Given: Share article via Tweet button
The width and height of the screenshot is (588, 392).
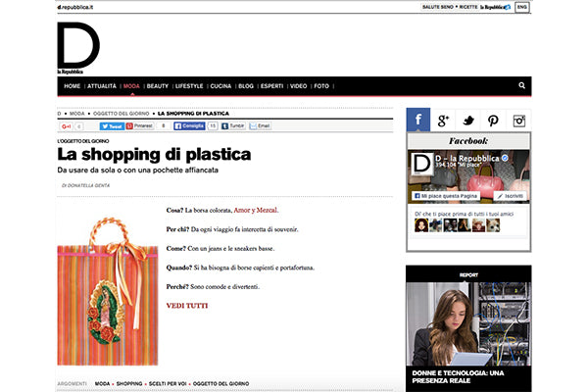Looking at the screenshot, I should click(112, 126).
